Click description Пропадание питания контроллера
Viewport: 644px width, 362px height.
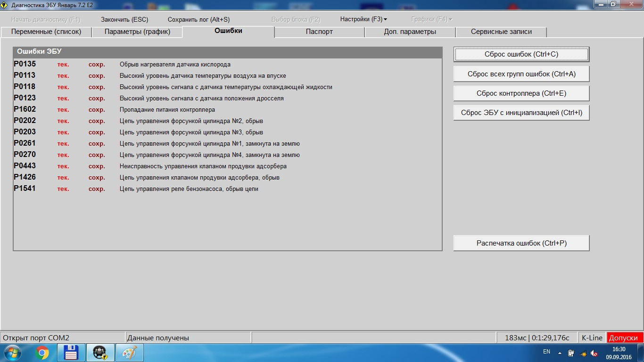(167, 110)
